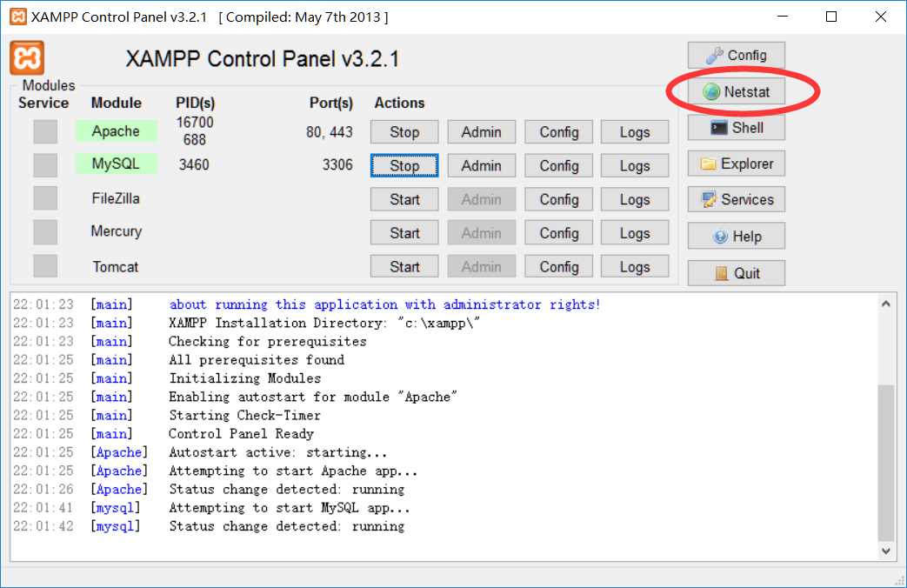Image resolution: width=907 pixels, height=588 pixels.
Task: Click the MySQL module label
Action: tap(117, 164)
